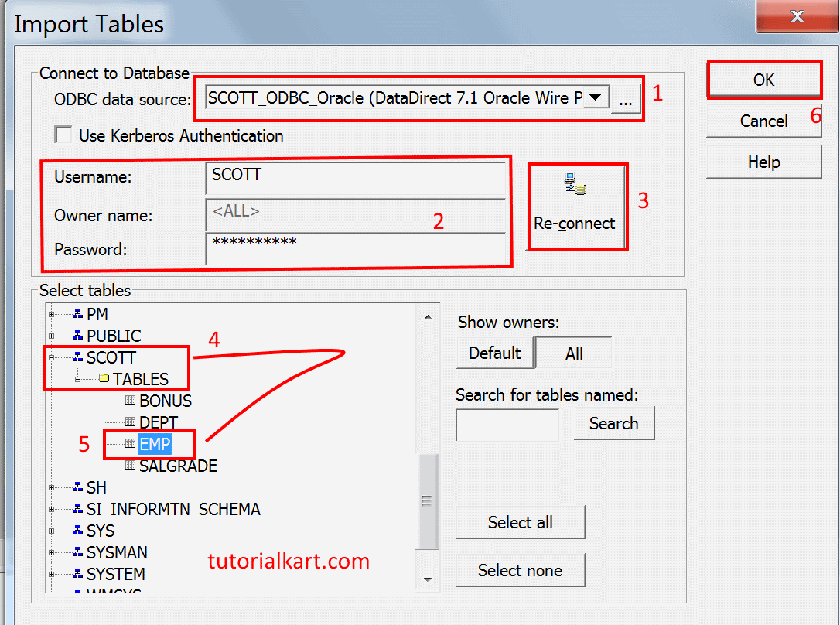Screen dimensions: 840x625
Task: Click the Search for tables named field
Action: [507, 425]
